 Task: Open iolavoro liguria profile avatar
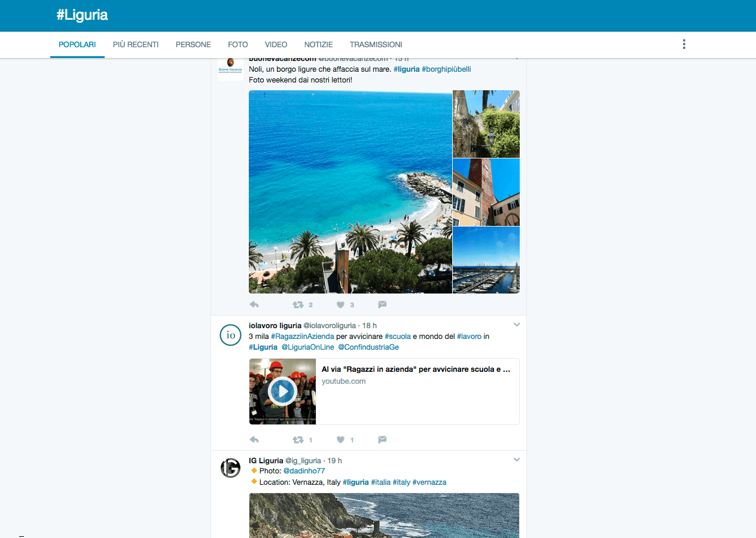[x=230, y=335]
